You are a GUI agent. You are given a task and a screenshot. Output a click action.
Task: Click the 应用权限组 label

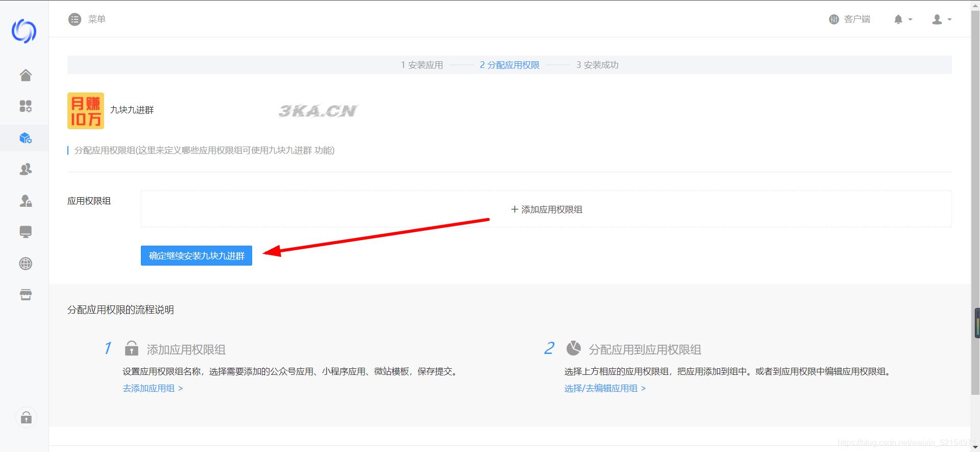[89, 201]
